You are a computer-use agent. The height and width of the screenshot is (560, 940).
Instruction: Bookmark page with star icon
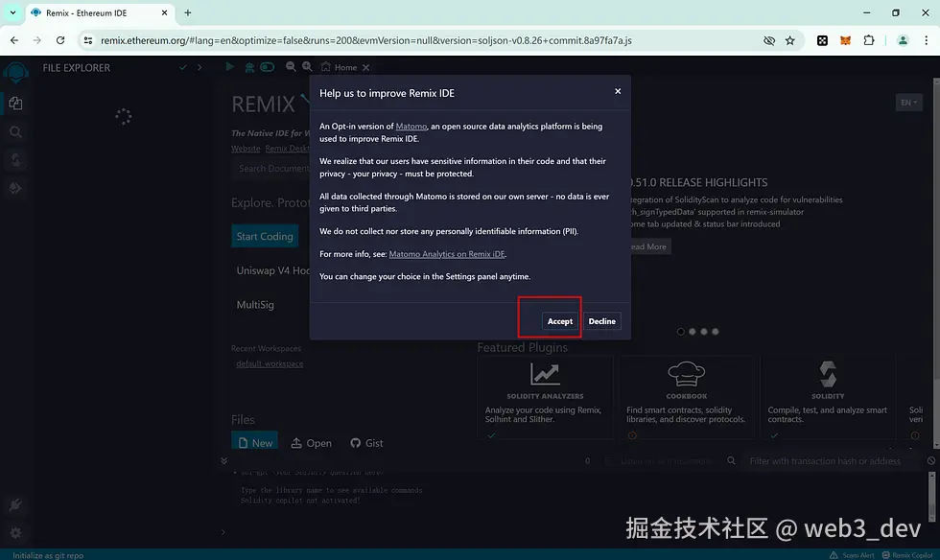pos(790,40)
